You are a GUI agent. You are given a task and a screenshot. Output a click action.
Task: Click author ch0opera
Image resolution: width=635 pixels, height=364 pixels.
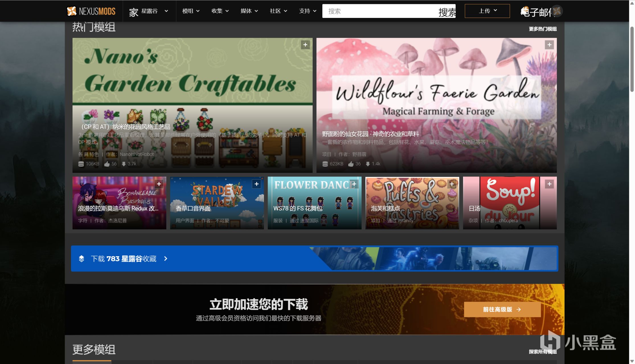click(x=508, y=220)
